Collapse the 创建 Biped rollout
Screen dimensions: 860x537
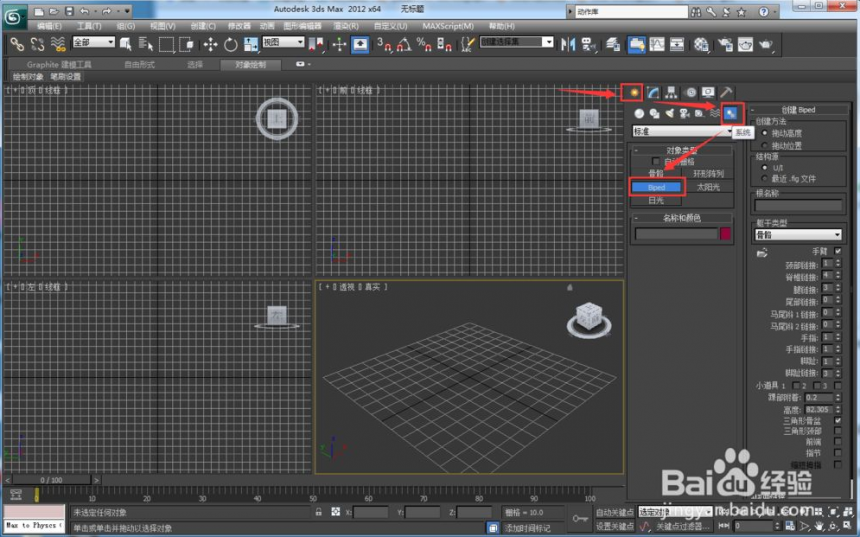point(798,110)
